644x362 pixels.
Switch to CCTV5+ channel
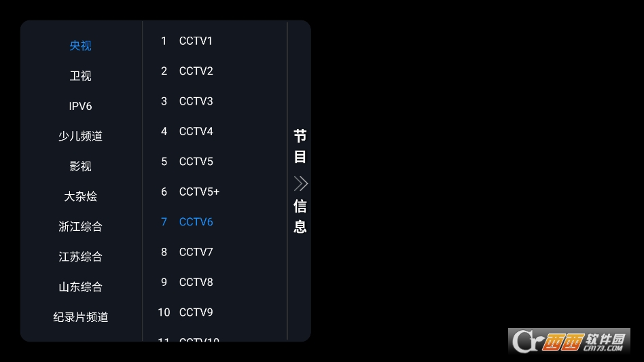[199, 192]
